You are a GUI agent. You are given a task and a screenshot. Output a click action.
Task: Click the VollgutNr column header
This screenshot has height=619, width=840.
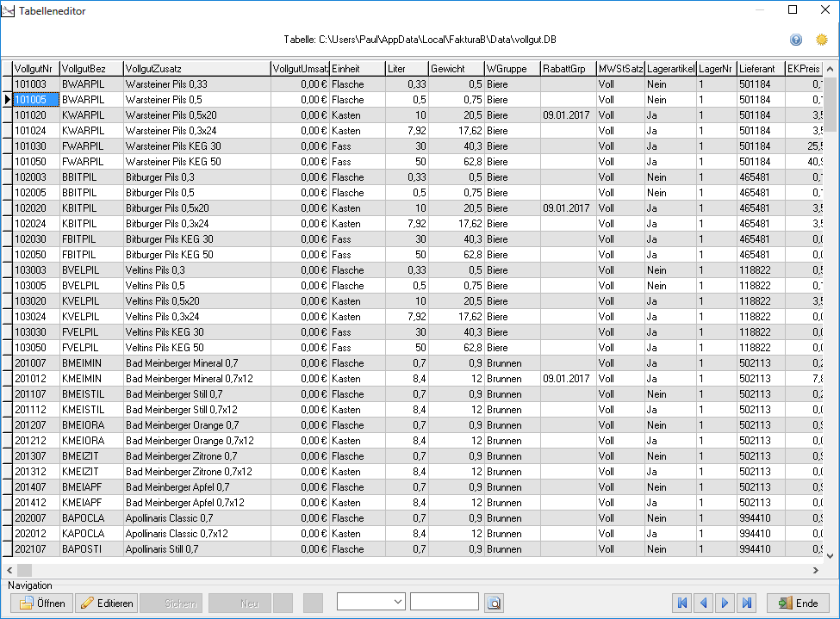(x=36, y=69)
